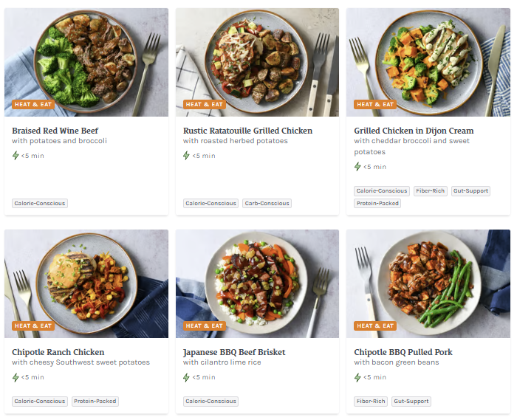The width and height of the screenshot is (517, 420).
Task: Click Gut-Support tag on Chipotle BBQ Pulled Pork
Action: (411, 402)
